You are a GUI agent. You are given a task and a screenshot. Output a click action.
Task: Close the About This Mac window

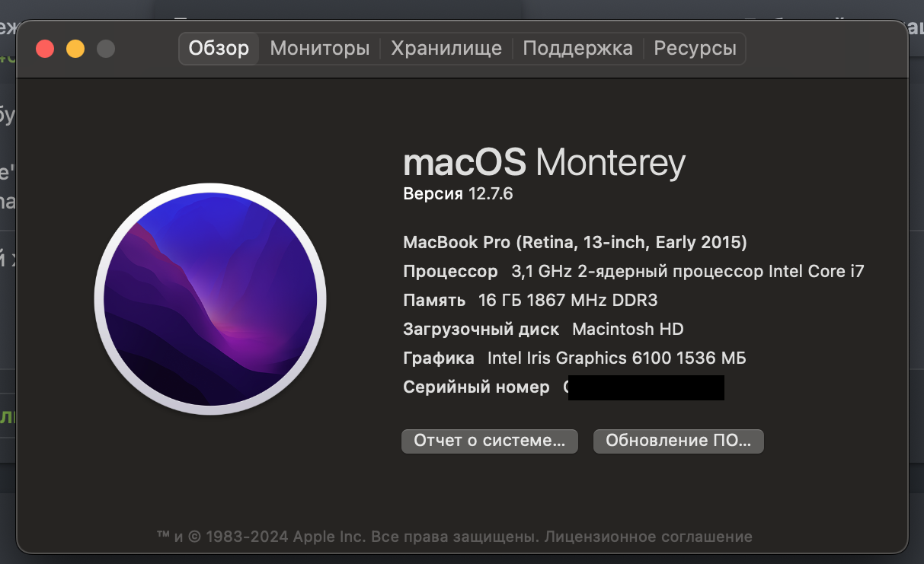click(x=45, y=49)
